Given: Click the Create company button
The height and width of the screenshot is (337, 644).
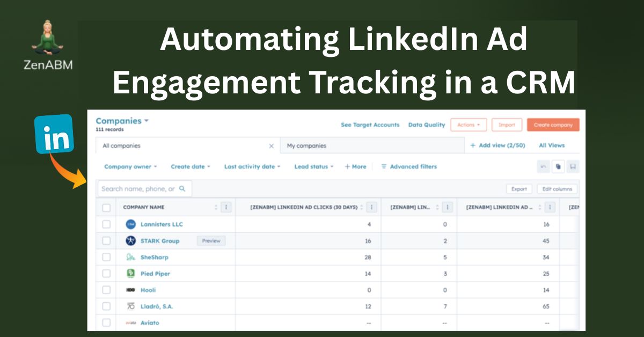Looking at the screenshot, I should pos(553,125).
